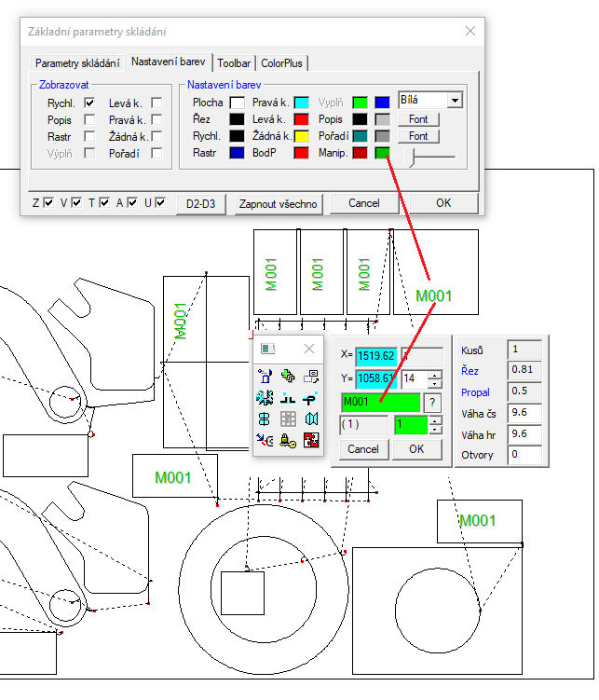
Task: Click the green plus copy icon
Action: 289,376
